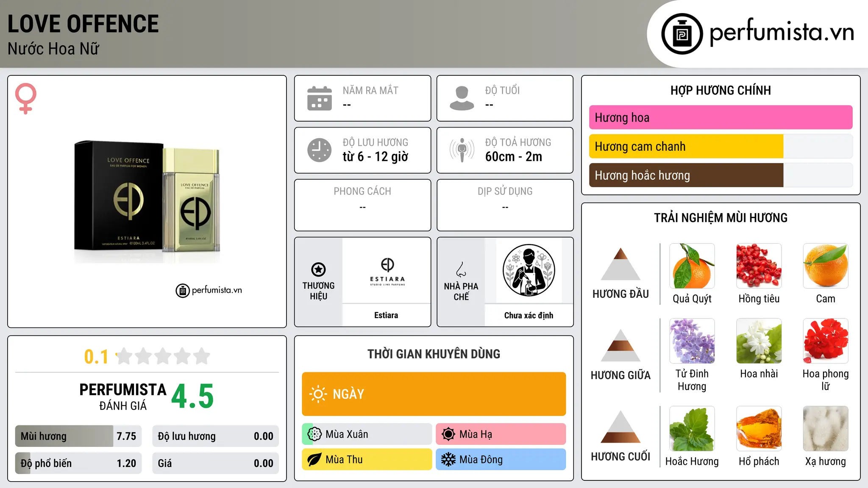Click the Nước Hoa Nữ subtitle

53,49
